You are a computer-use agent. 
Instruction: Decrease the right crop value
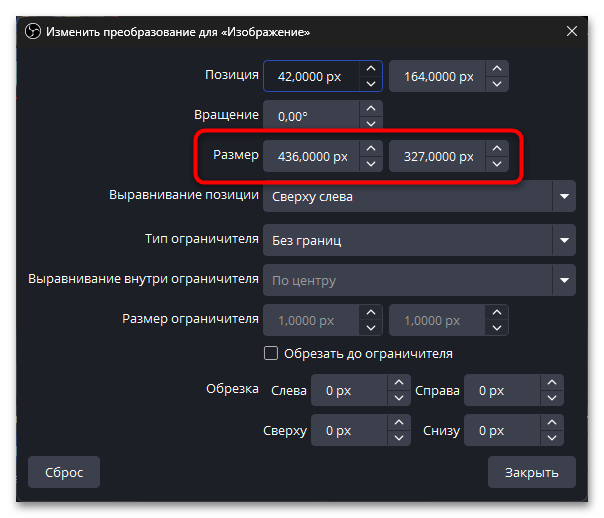[552, 397]
